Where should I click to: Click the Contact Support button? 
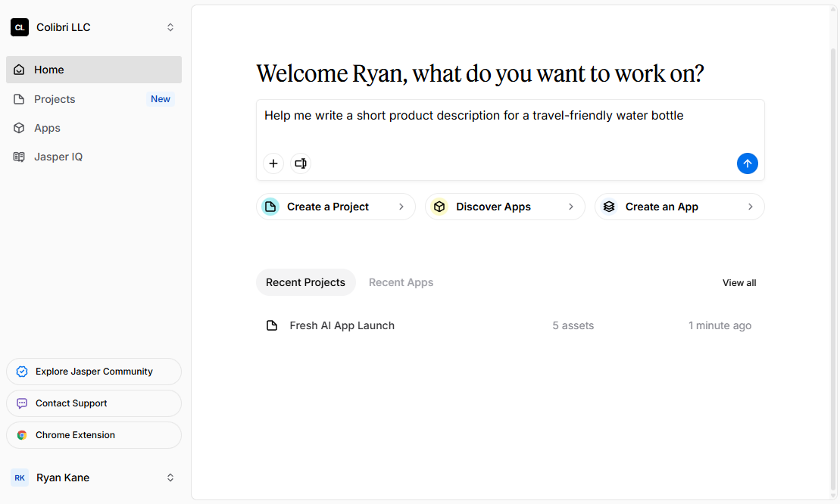94,403
